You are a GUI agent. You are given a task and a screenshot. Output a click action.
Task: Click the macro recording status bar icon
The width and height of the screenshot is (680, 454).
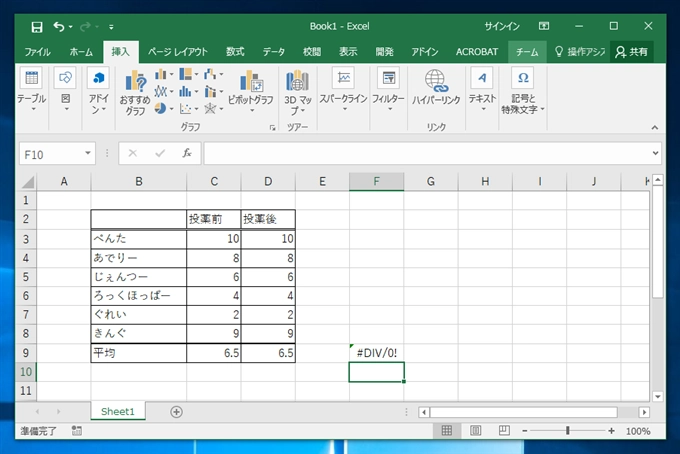[x=77, y=431]
